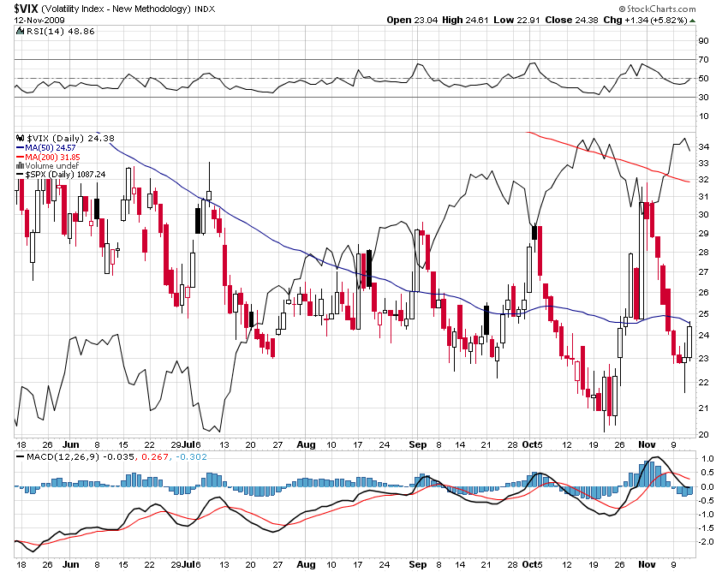This screenshot has height=572, width=728.
Task: Click the 34 level on price axis
Action: pos(703,147)
